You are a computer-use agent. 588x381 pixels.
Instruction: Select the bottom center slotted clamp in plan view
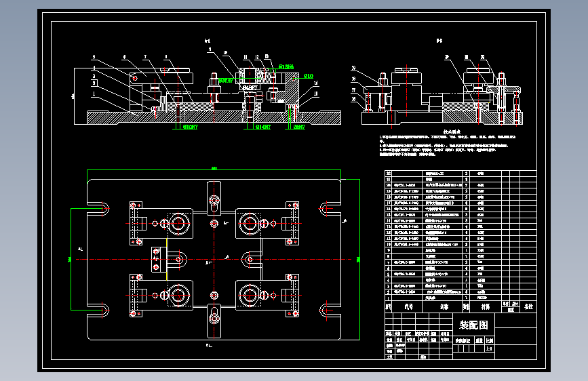pyautogui.click(x=214, y=321)
